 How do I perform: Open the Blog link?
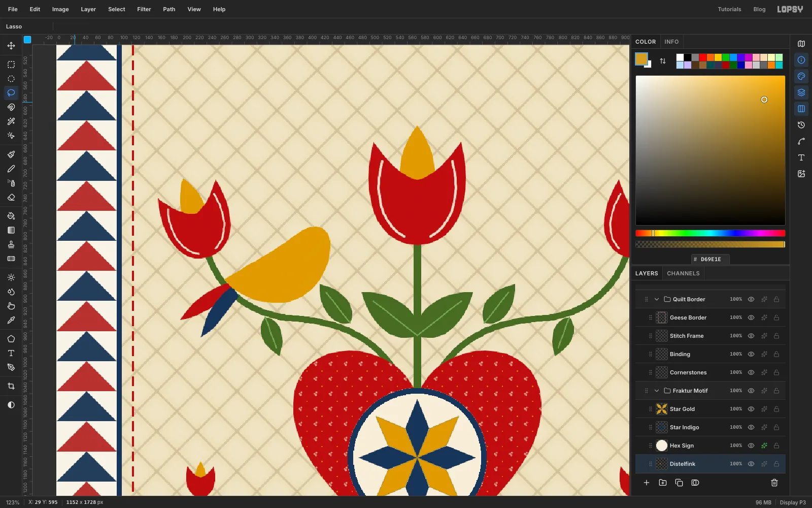pos(759,9)
